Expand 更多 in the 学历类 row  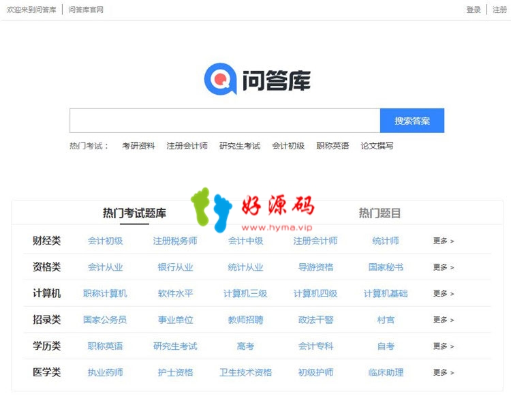[x=444, y=346]
